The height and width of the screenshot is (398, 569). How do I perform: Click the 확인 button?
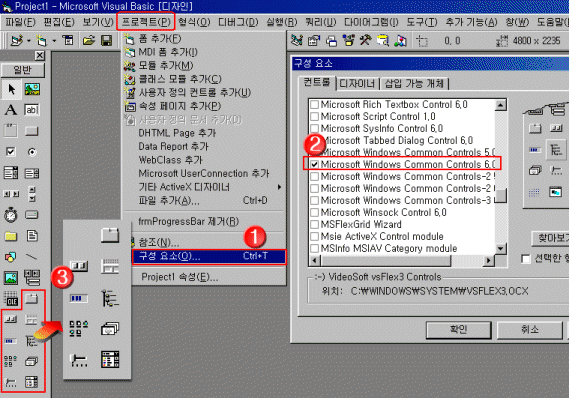[x=459, y=330]
